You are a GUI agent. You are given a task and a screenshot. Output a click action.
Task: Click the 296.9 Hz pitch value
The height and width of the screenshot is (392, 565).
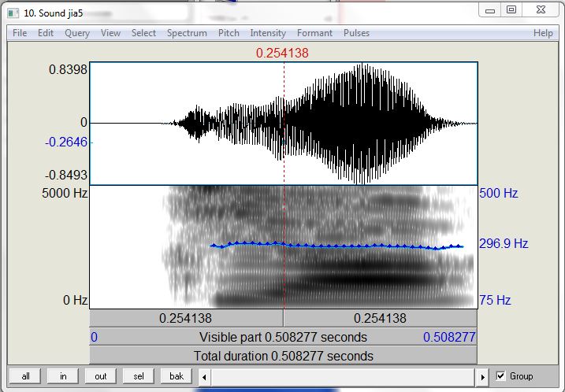click(504, 244)
